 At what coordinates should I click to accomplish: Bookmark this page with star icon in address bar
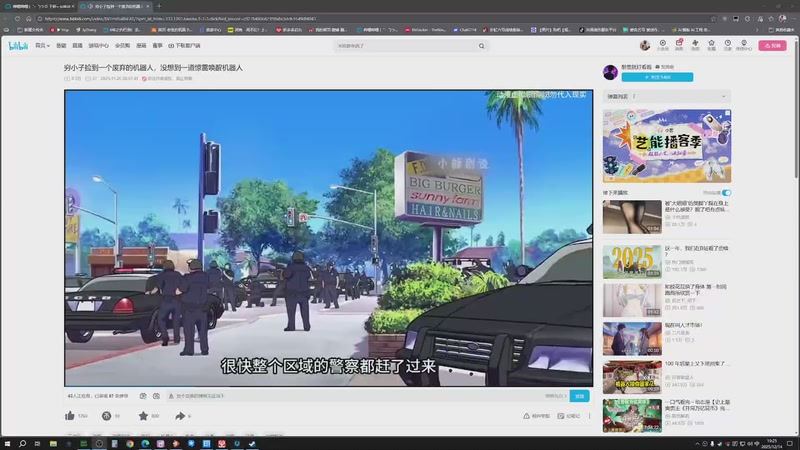[713, 19]
